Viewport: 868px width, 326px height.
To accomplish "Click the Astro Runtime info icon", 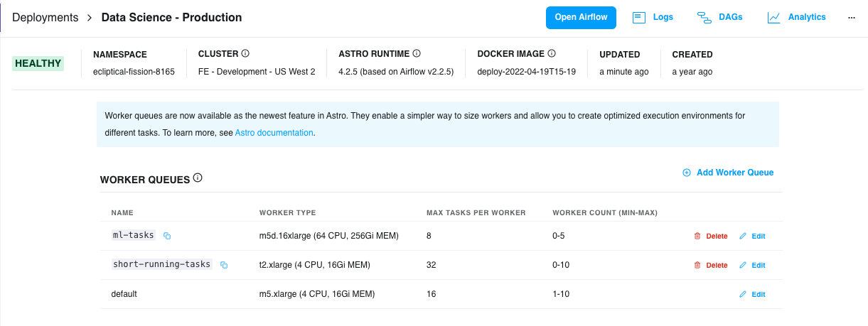I will point(417,54).
